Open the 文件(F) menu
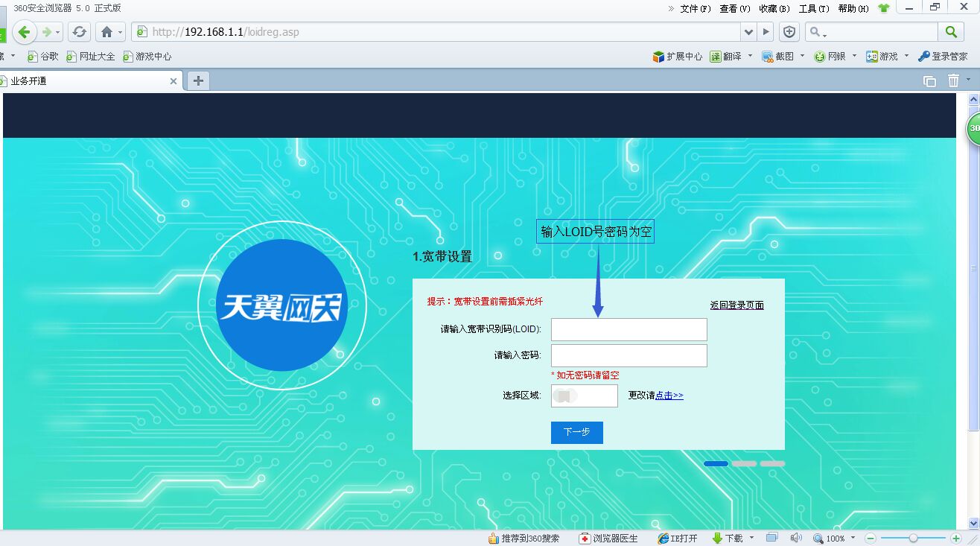Image resolution: width=980 pixels, height=546 pixels. pyautogui.click(x=696, y=8)
